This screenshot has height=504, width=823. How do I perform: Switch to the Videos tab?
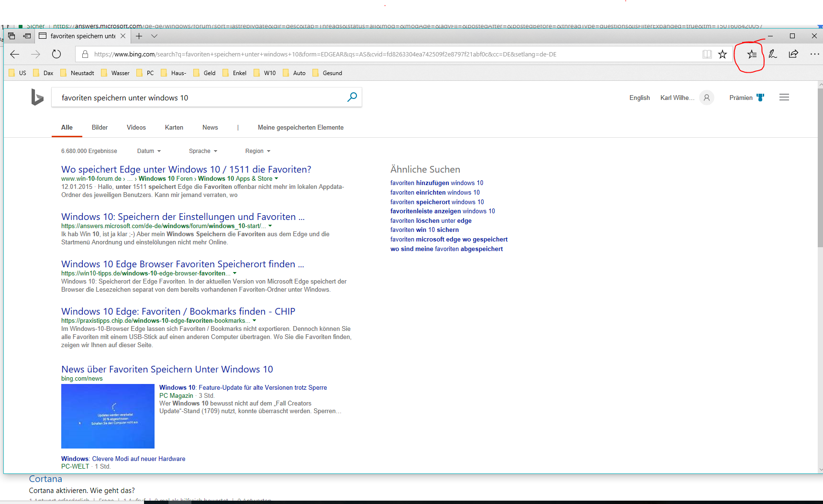click(x=136, y=127)
